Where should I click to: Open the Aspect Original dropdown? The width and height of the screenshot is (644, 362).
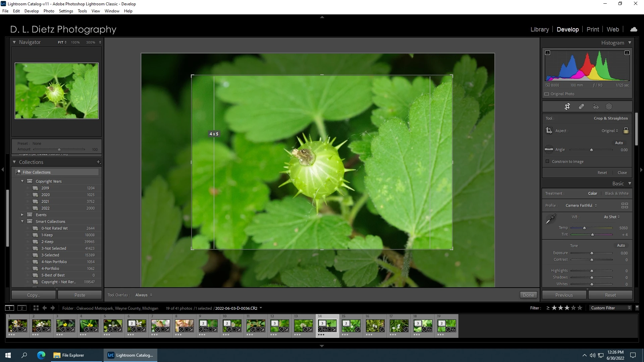(x=609, y=131)
